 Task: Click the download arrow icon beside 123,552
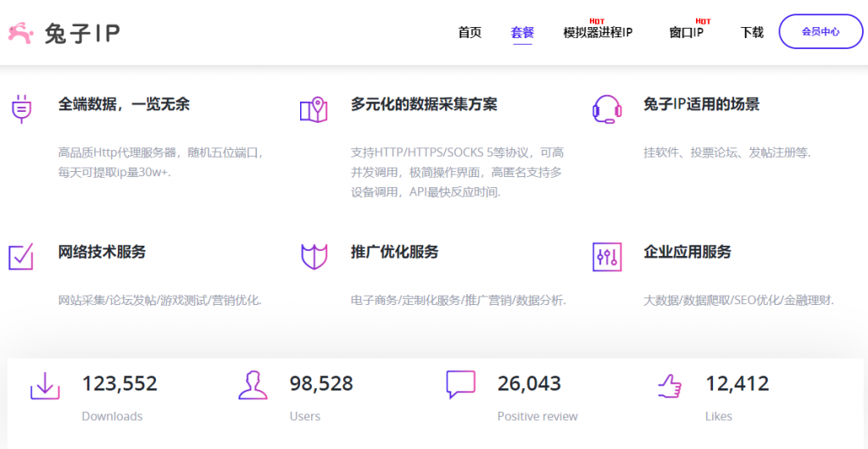click(44, 385)
